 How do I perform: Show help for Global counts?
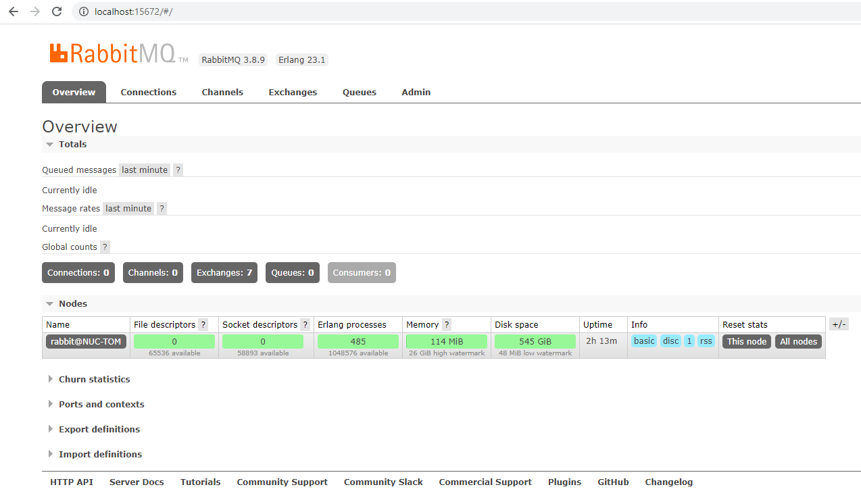pos(105,247)
